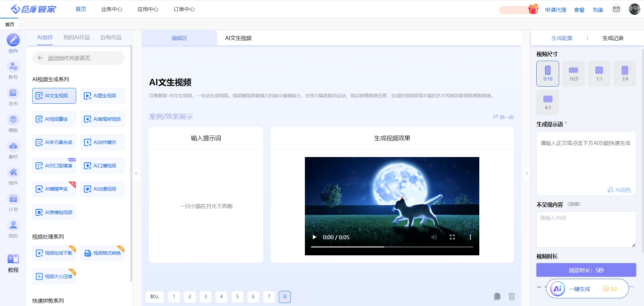Select the 9:16 video size option
The height and width of the screenshot is (306, 644).
coord(547,73)
